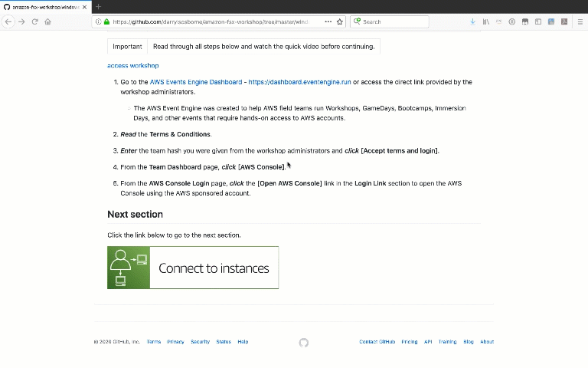
Task: Go back using the browser back arrow
Action: point(8,21)
